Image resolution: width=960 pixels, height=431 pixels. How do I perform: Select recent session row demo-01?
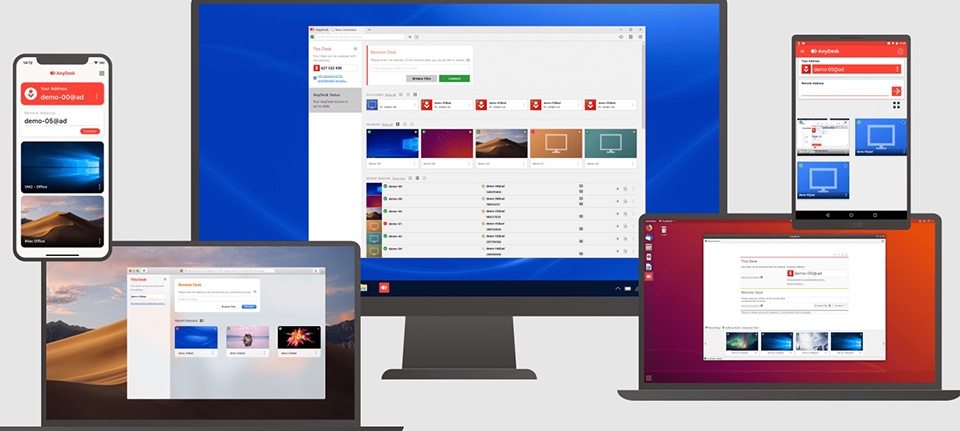[502, 227]
